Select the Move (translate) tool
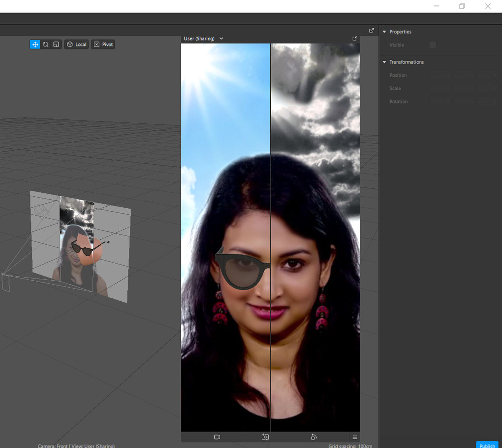The height and width of the screenshot is (448, 502). click(x=35, y=44)
